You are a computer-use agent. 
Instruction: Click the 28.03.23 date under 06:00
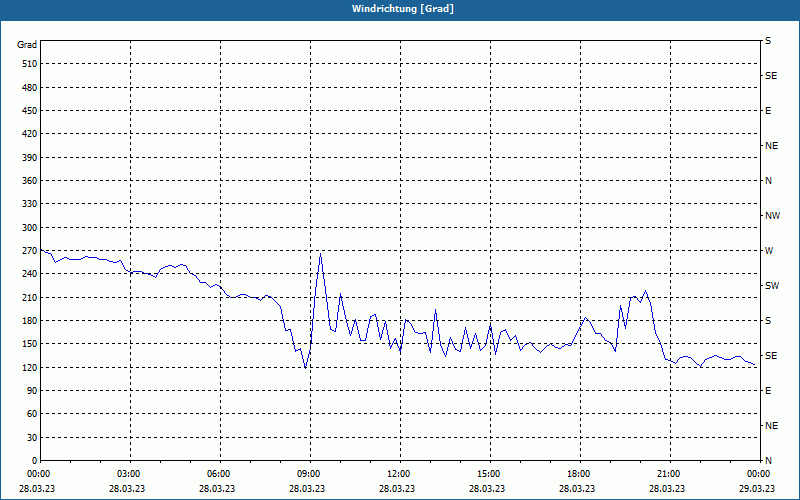(217, 488)
